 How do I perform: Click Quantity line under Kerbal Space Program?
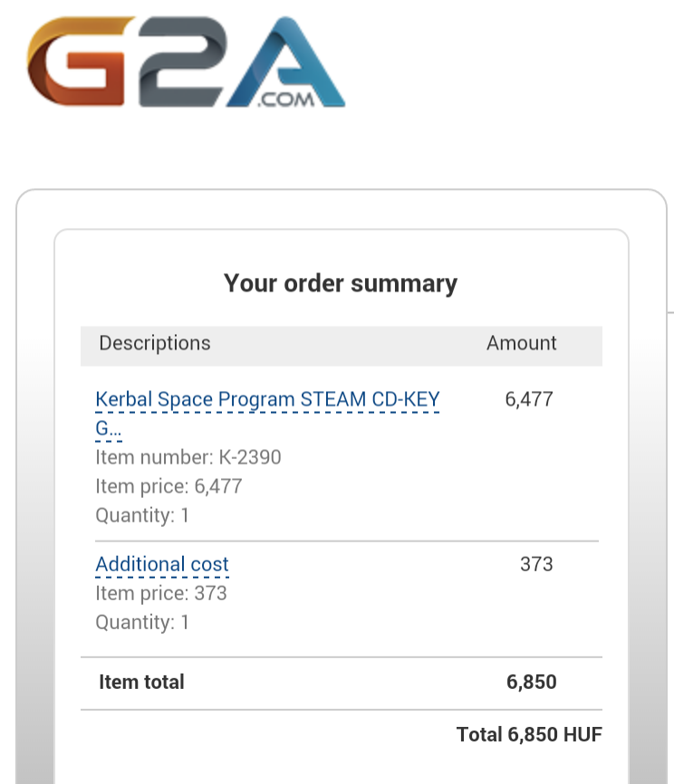pyautogui.click(x=142, y=515)
